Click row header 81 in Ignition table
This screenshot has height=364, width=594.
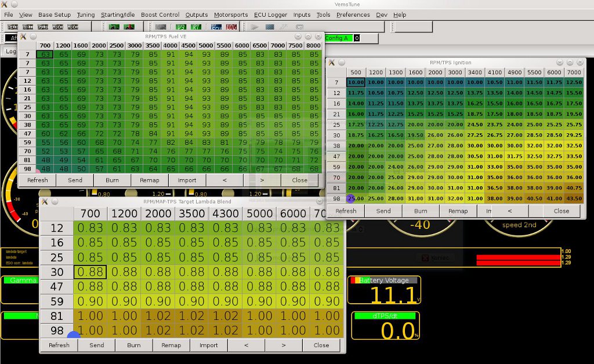click(x=336, y=188)
